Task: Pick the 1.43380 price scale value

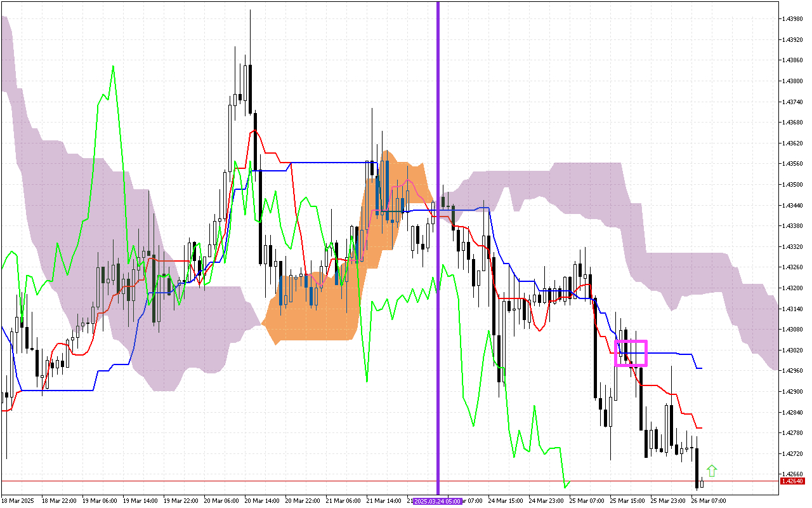Action: click(x=794, y=226)
